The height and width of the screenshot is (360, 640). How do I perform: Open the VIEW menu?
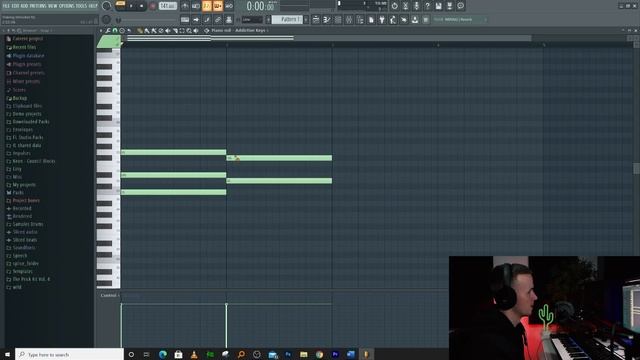click(x=53, y=6)
